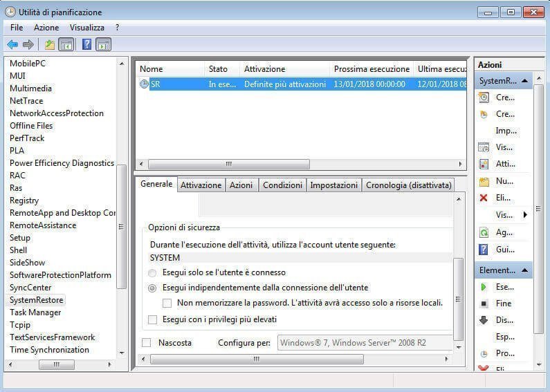Sort by Nome column header
Viewport: 550px width, 392px height.
tap(170, 69)
